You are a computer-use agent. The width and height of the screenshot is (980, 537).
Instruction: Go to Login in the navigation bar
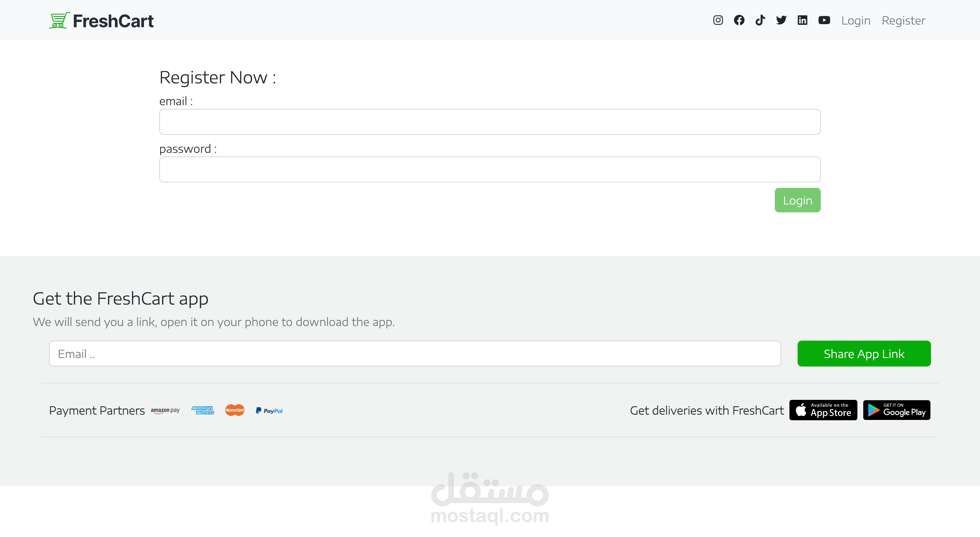pyautogui.click(x=855, y=20)
